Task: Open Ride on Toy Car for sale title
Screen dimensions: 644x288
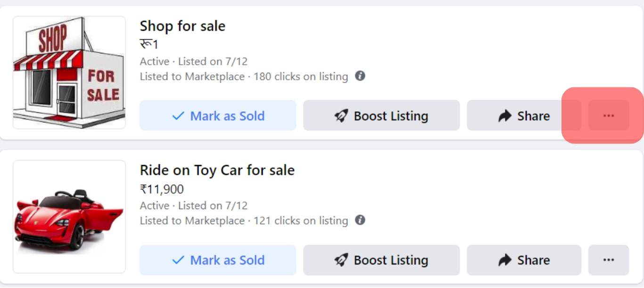Action: point(217,170)
